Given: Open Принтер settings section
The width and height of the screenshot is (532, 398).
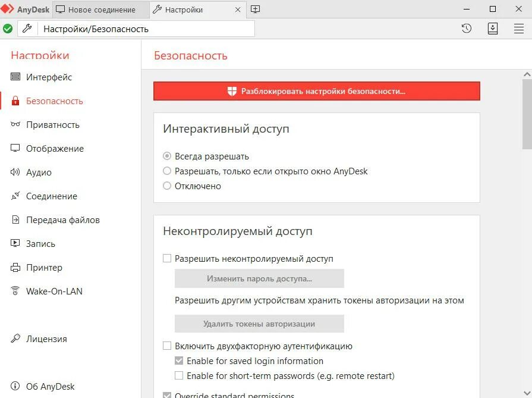Looking at the screenshot, I should coord(44,268).
